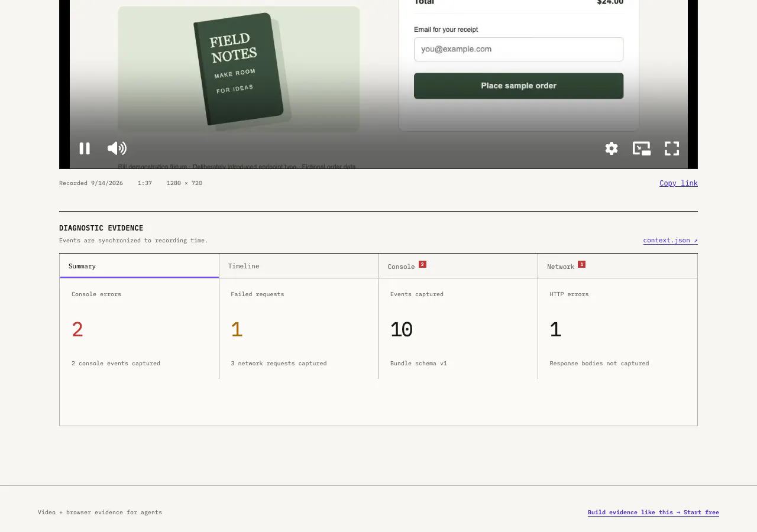Click the Network error count badge

click(582, 264)
